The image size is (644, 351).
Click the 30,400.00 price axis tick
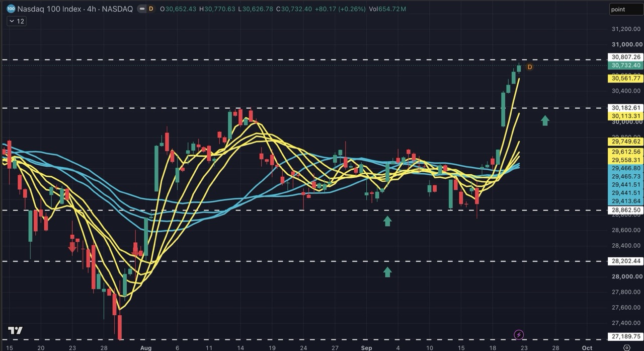click(x=626, y=91)
